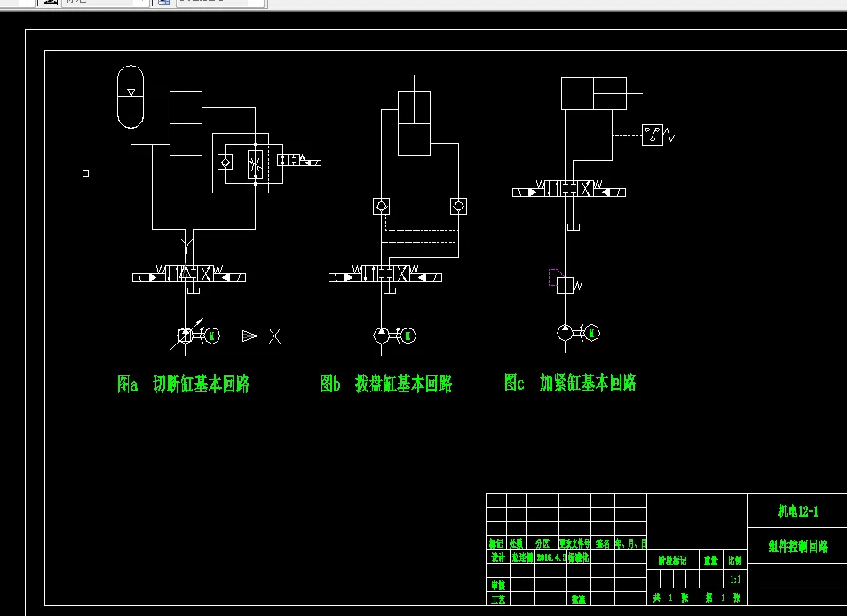Select the right pilot check valve in figure b
The width and height of the screenshot is (847, 616).
[x=459, y=206]
